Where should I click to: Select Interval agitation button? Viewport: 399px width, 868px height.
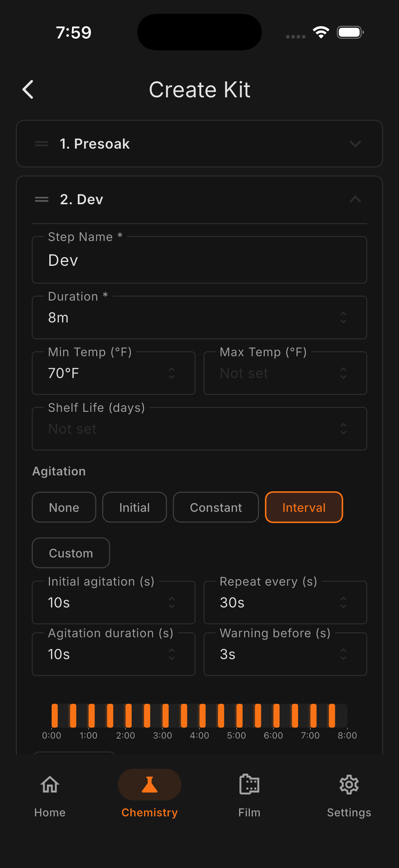click(304, 507)
